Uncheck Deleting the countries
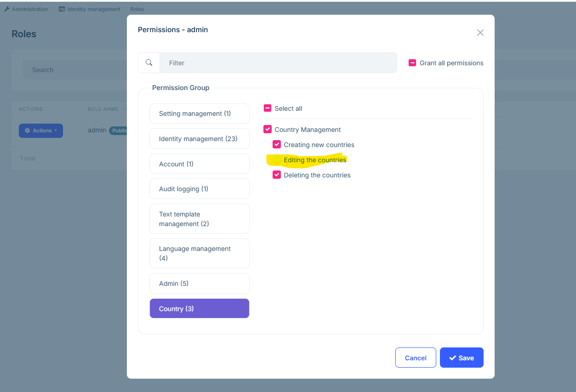 click(x=277, y=175)
